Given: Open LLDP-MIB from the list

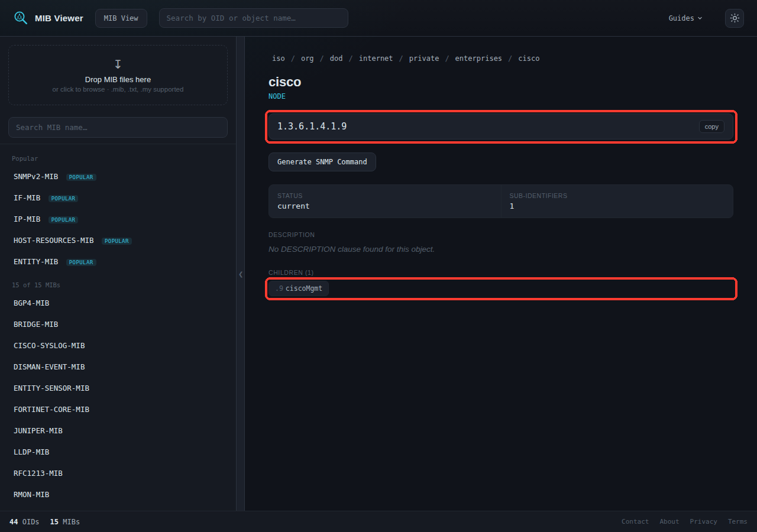Looking at the screenshot, I should [31, 452].
